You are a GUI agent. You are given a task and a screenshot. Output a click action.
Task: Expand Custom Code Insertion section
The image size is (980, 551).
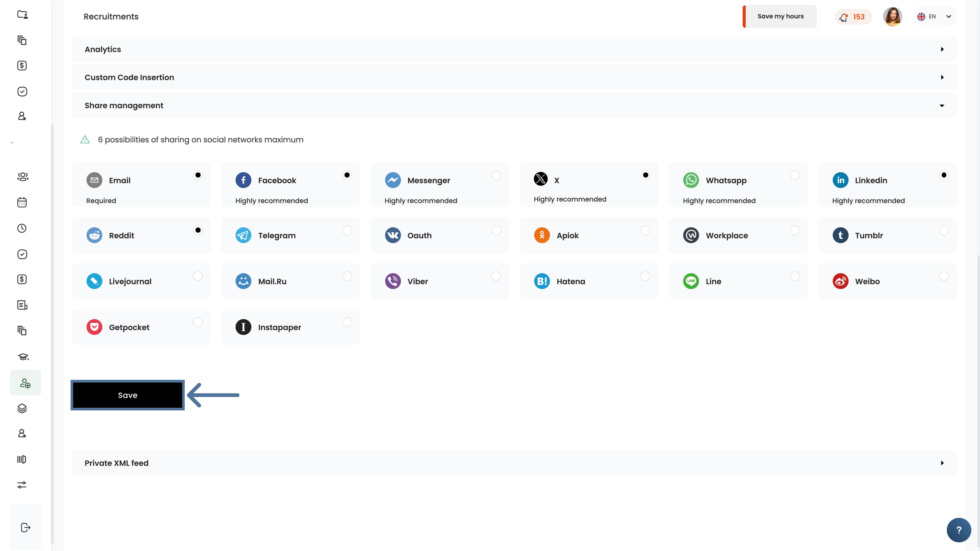coord(514,78)
